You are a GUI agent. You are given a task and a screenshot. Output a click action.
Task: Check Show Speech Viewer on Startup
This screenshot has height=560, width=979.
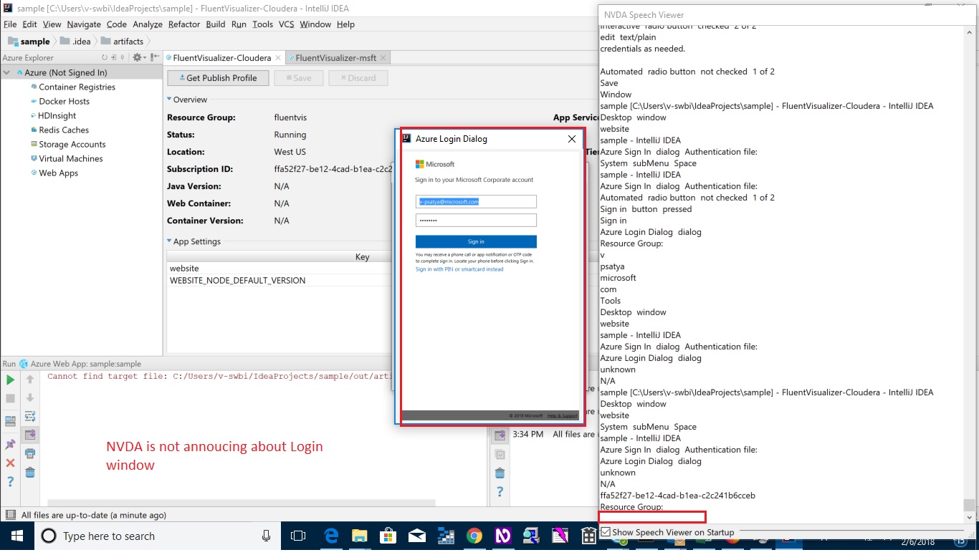[x=606, y=532]
